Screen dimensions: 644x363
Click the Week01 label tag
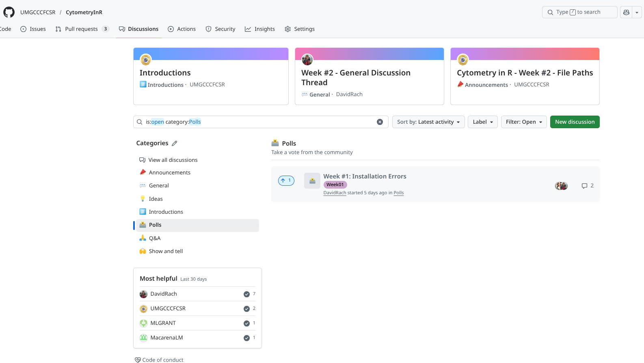[335, 185]
